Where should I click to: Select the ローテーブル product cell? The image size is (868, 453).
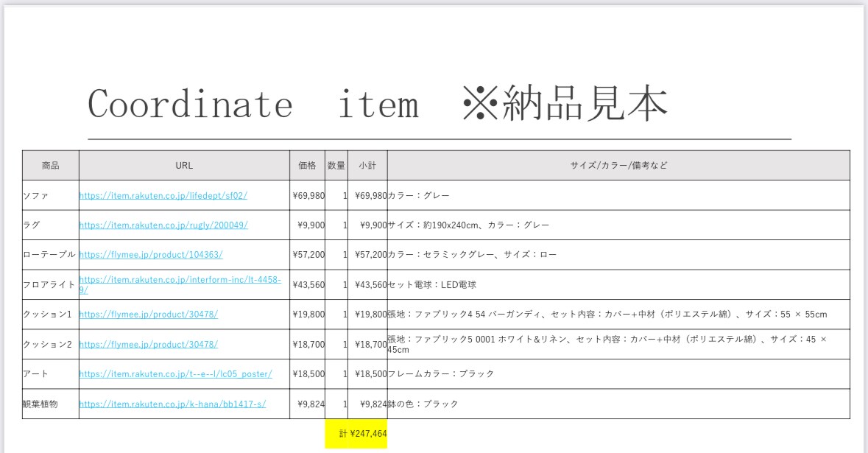[x=50, y=255]
